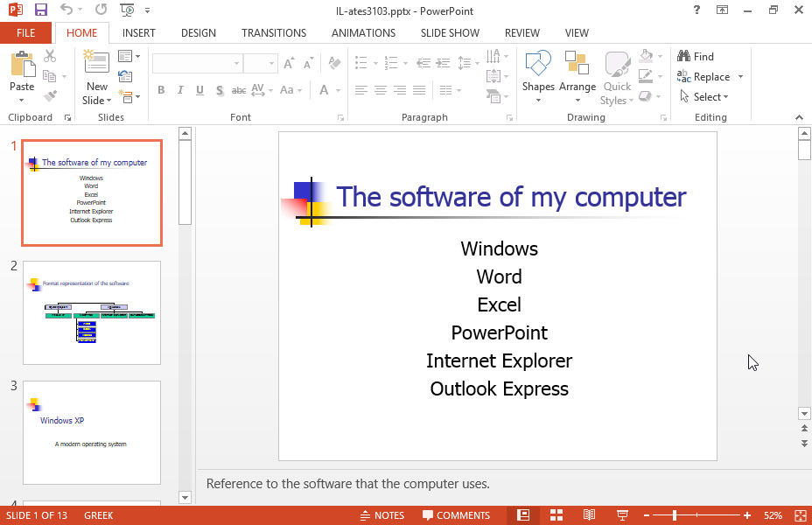
Task: Start slideshow from beginning via quick access icon
Action: (127, 10)
